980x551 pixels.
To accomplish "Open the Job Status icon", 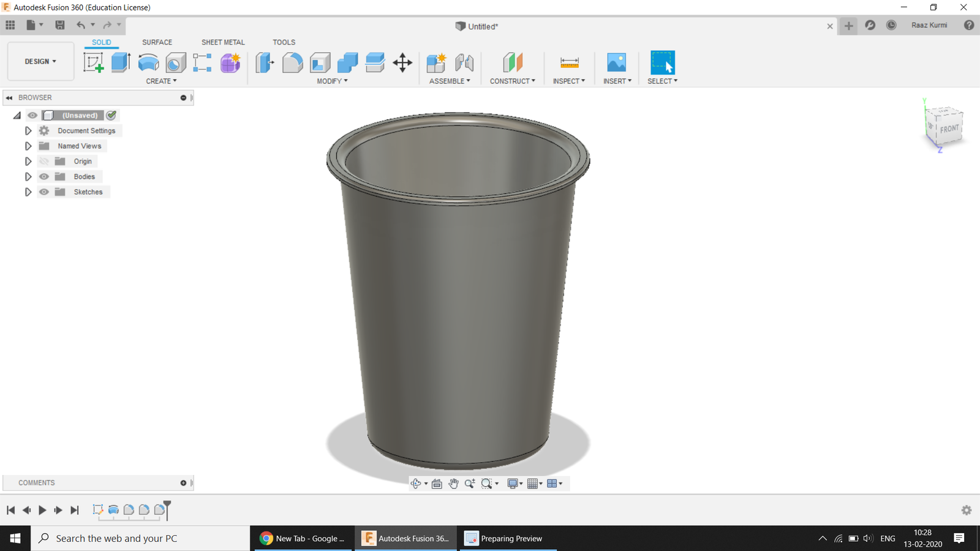I will [891, 25].
